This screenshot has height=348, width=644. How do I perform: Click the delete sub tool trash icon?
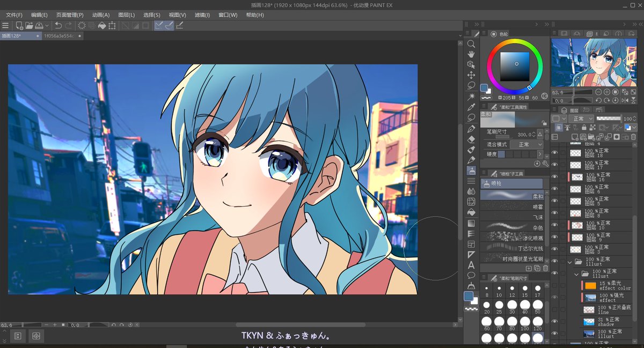545,268
